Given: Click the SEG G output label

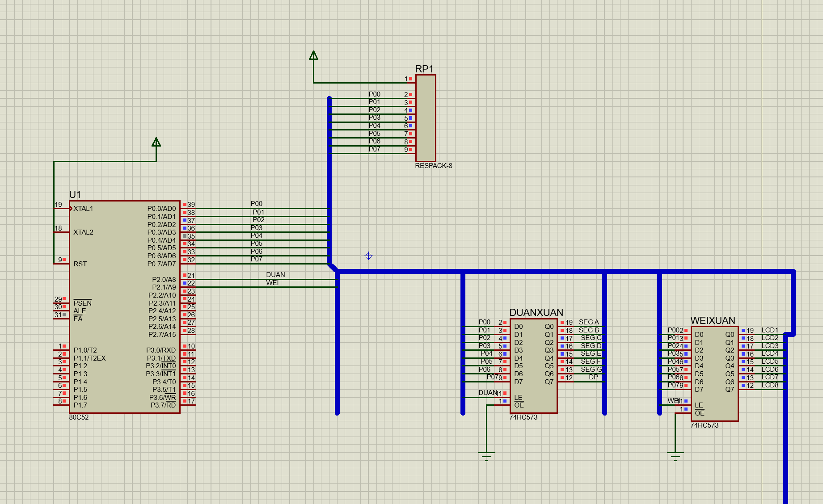Looking at the screenshot, I should [591, 370].
